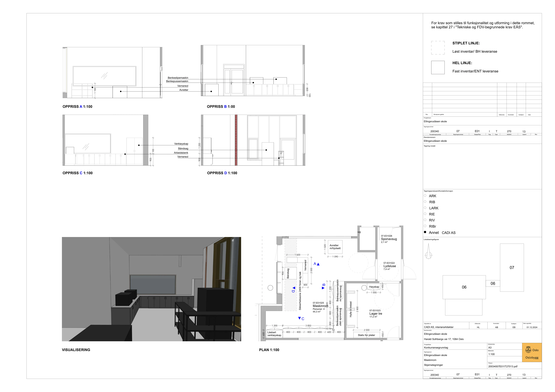The height and width of the screenshot is (392, 555).
Task: Click the large 06 building block in the location figure
Action: pos(464,287)
